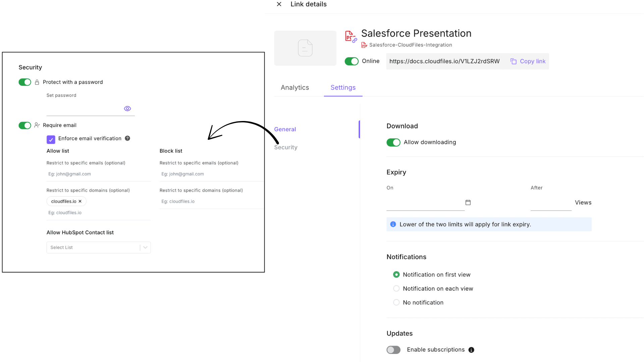
Task: Click the copy icon next to Copy link
Action: (513, 61)
